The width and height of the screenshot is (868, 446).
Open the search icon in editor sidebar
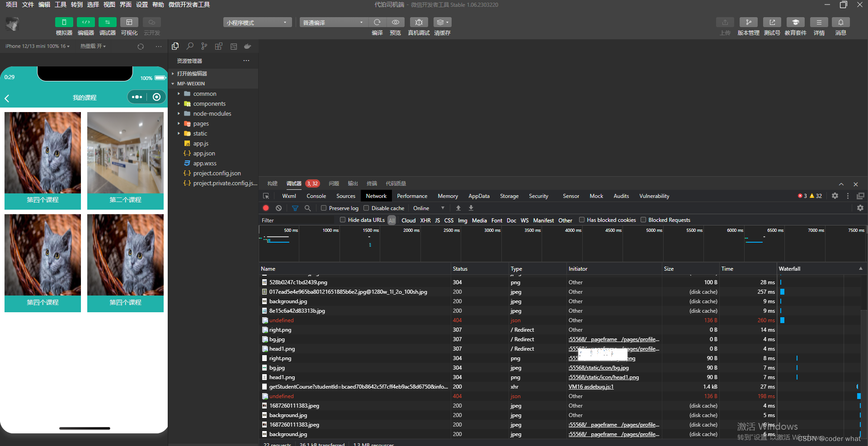pos(190,46)
